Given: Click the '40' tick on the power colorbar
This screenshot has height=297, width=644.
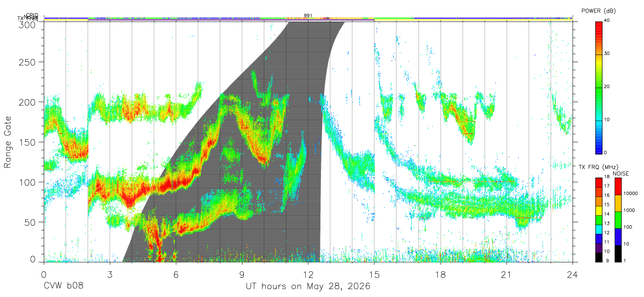Looking at the screenshot, I should pos(607,20).
